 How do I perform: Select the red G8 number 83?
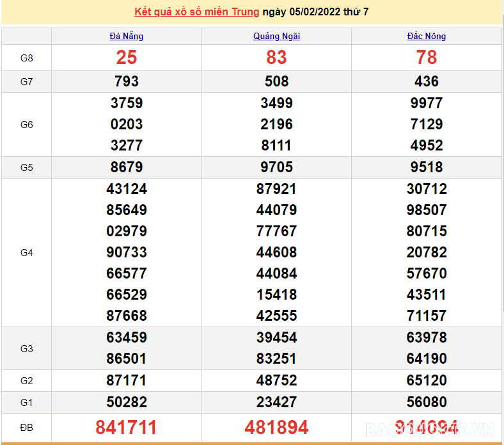click(x=276, y=58)
